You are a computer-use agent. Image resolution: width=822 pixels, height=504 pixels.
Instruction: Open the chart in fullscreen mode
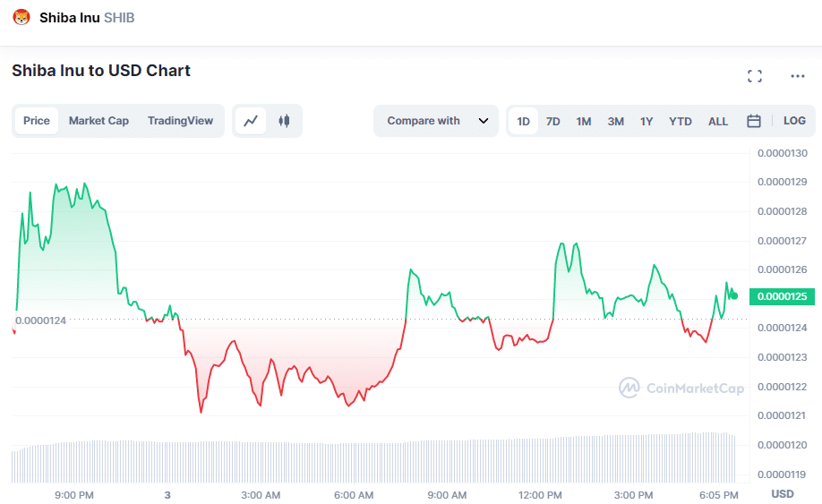coord(754,76)
